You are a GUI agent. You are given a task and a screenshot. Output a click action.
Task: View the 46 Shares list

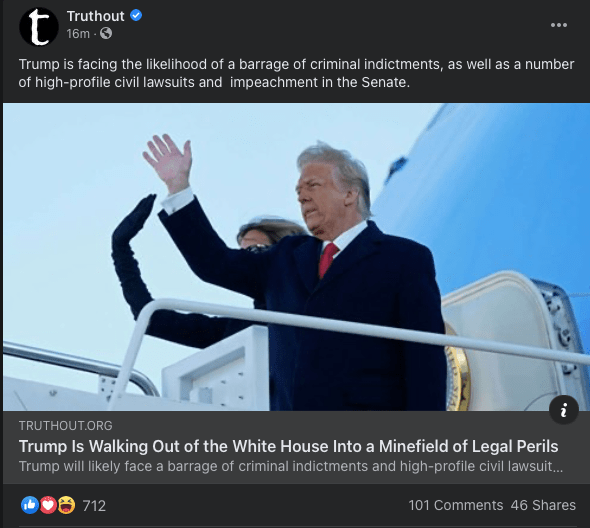[x=543, y=505]
